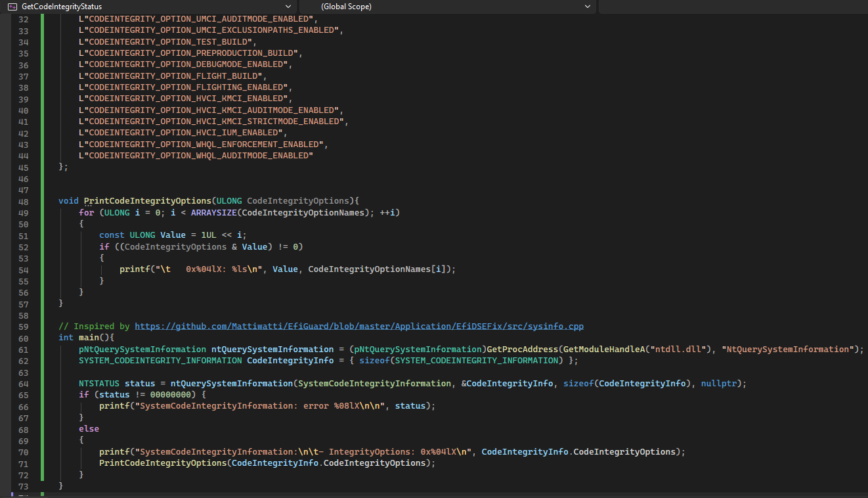The image size is (868, 498).
Task: Click the CODEINTEGRITY_OPTION_DEBUGMODE_ENABLED string
Action: click(183, 64)
